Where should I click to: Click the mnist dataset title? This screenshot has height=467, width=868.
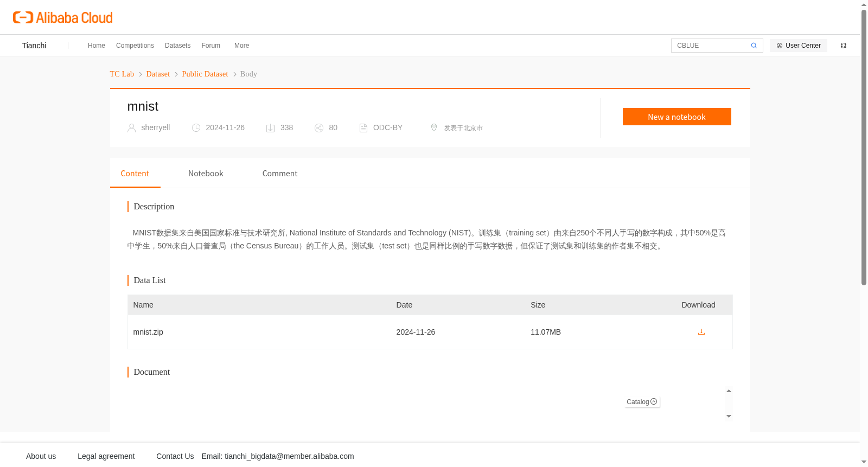[143, 106]
